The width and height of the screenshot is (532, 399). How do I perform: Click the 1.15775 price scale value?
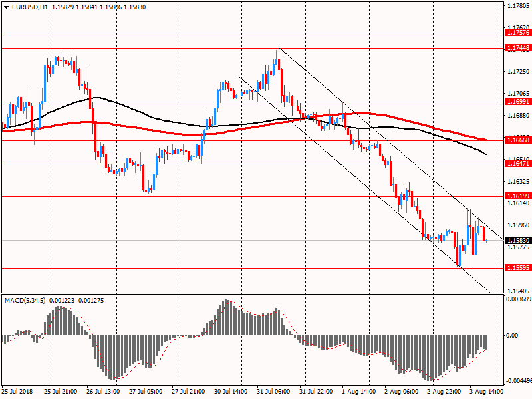coord(518,247)
